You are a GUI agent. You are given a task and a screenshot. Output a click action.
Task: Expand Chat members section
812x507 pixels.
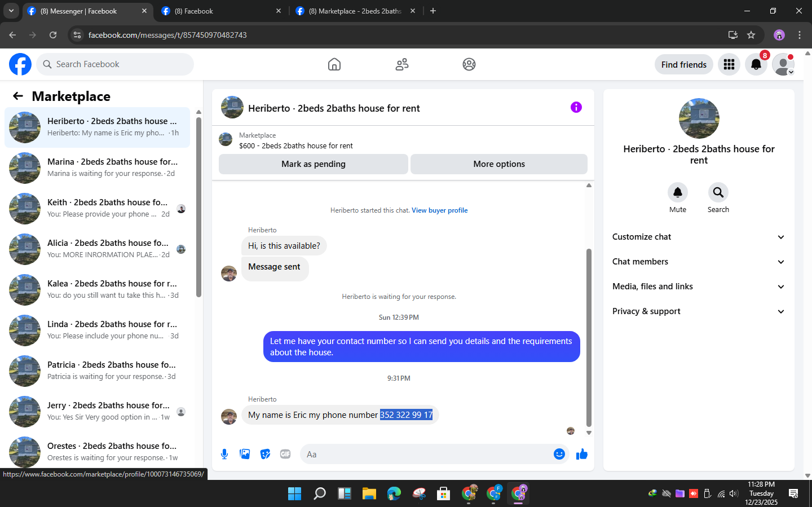click(699, 262)
